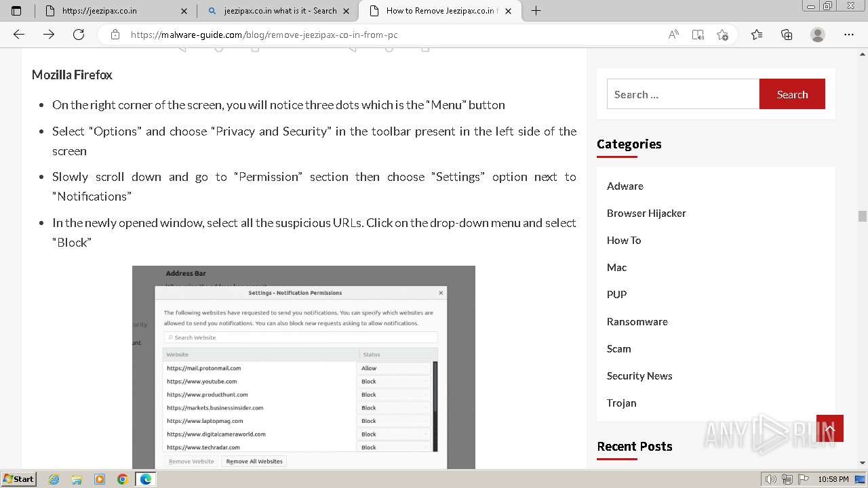Click the Mozilla Firefox heading text

click(72, 75)
